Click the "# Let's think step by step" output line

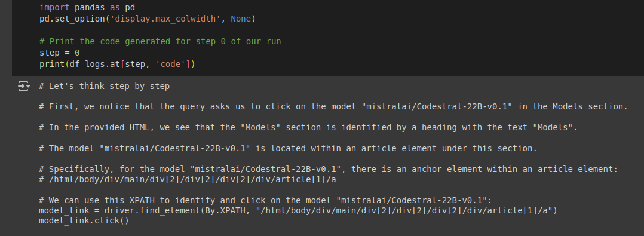coord(105,86)
